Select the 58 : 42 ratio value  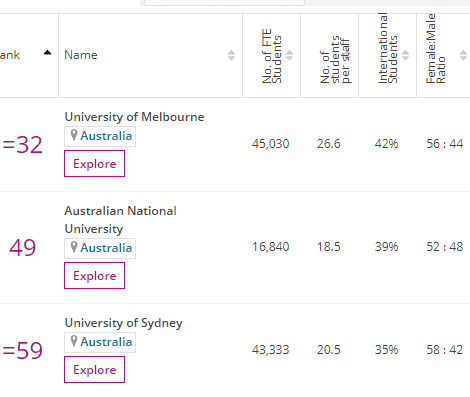click(445, 350)
